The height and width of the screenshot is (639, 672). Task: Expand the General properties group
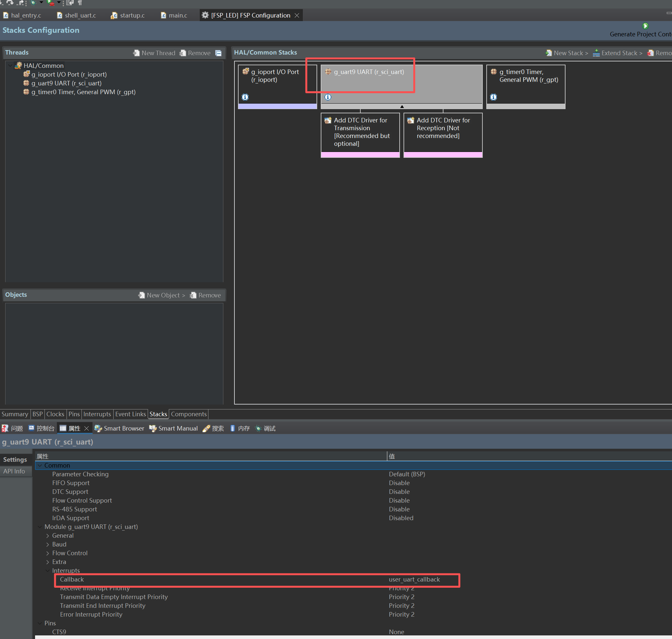pyautogui.click(x=47, y=535)
